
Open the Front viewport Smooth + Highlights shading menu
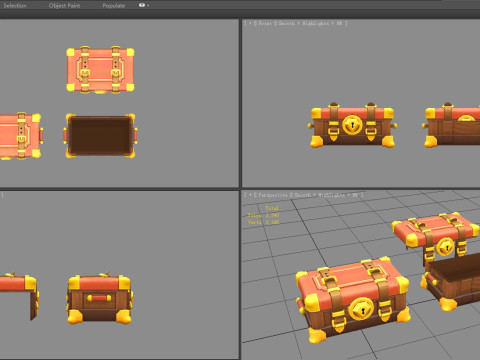pyautogui.click(x=310, y=23)
